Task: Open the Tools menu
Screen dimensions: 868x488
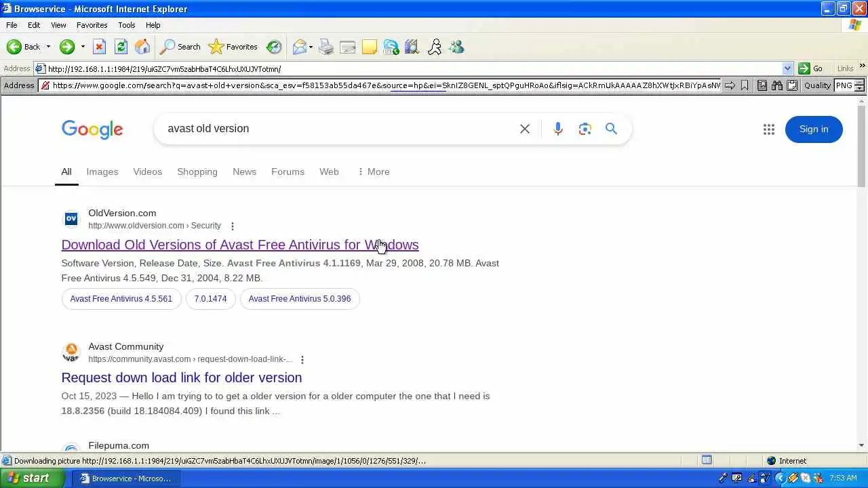Action: (127, 25)
